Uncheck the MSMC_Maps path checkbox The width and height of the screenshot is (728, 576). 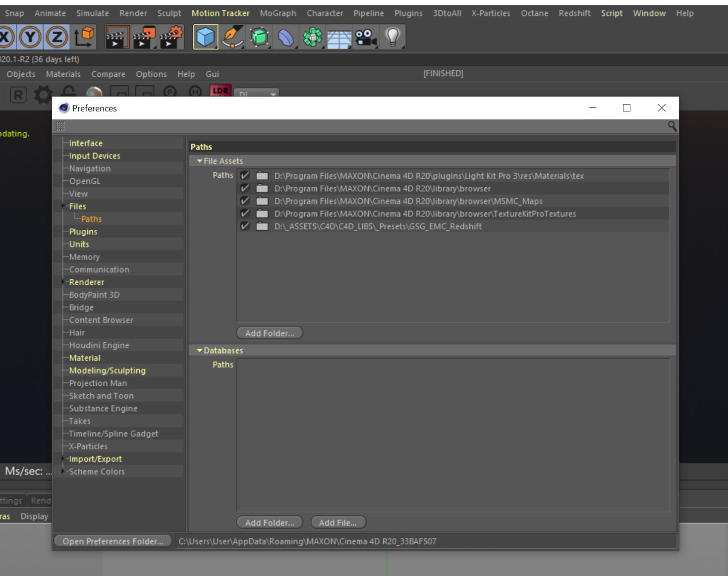pos(245,201)
